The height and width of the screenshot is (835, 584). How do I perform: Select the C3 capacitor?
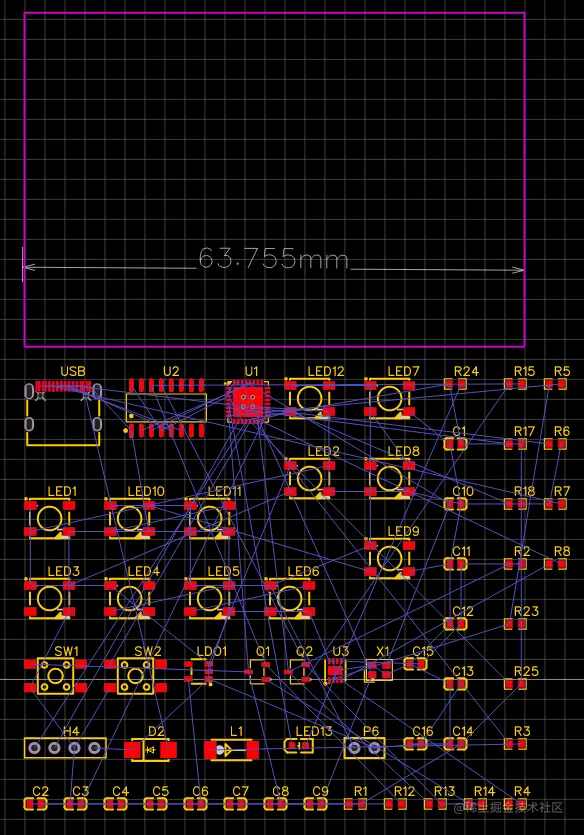[76, 804]
